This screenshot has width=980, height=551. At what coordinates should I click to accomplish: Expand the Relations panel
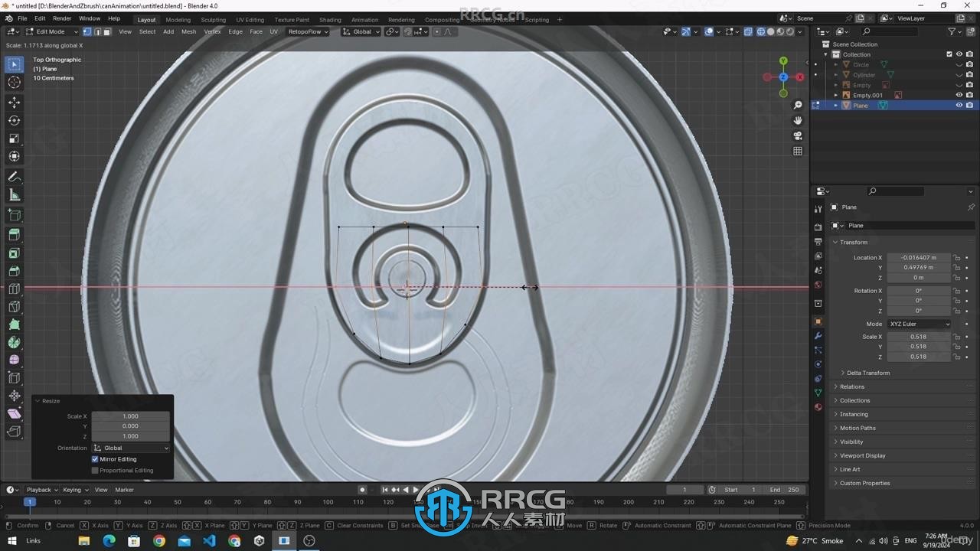point(851,386)
